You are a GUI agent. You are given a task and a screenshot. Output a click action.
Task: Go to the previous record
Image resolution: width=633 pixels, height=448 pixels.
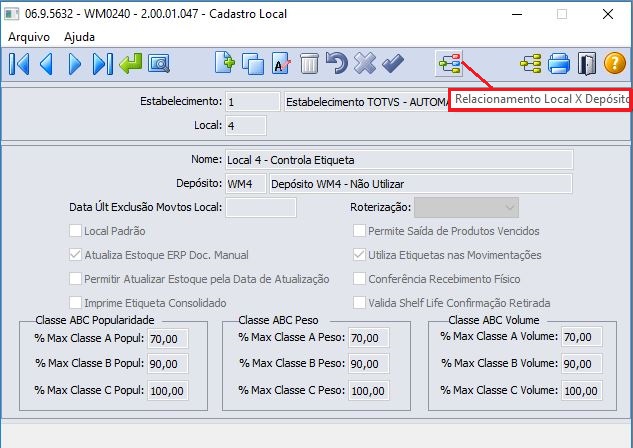(x=46, y=64)
